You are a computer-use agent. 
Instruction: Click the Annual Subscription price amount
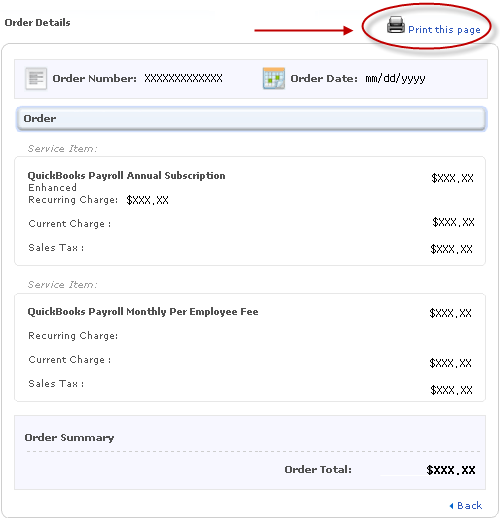452,178
